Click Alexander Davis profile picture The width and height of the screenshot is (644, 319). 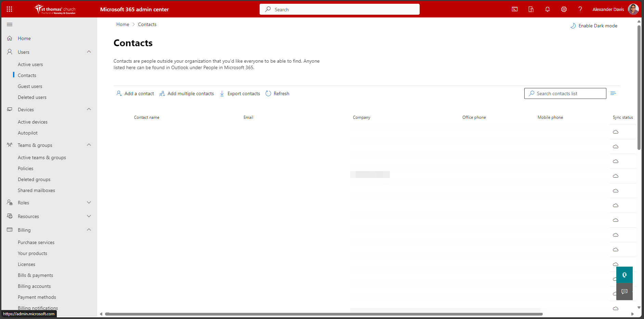pos(633,9)
